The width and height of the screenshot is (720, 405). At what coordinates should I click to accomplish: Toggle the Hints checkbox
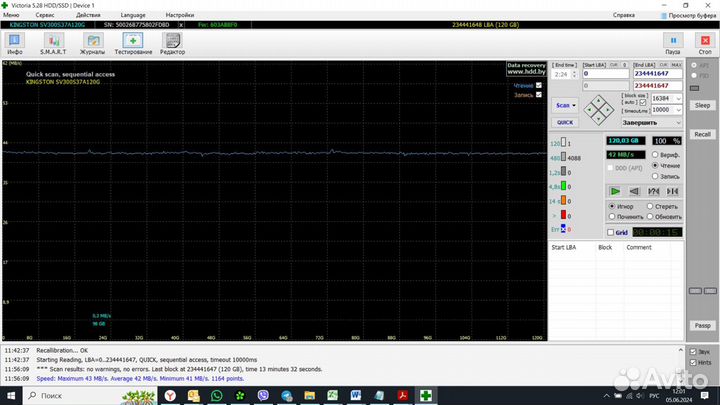[x=693, y=362]
